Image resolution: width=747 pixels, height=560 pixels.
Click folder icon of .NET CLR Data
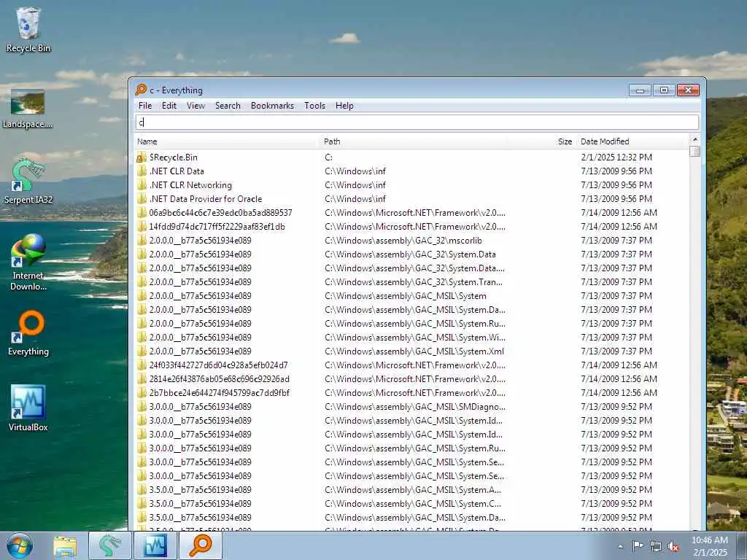[142, 171]
